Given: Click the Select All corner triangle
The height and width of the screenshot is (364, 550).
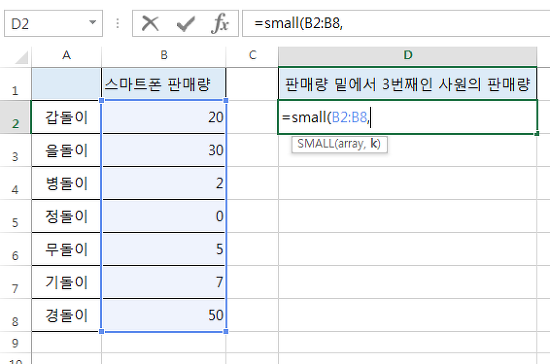Looking at the screenshot, I should (x=21, y=58).
